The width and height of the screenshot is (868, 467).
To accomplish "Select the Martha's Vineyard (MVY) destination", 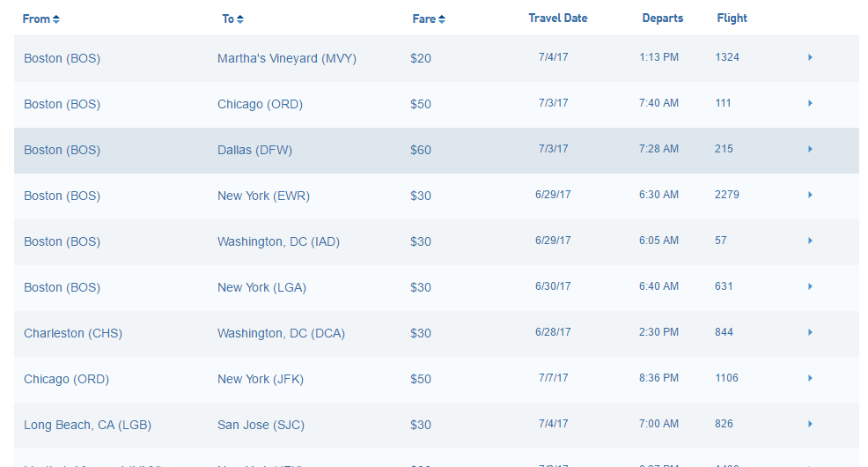I will [287, 58].
